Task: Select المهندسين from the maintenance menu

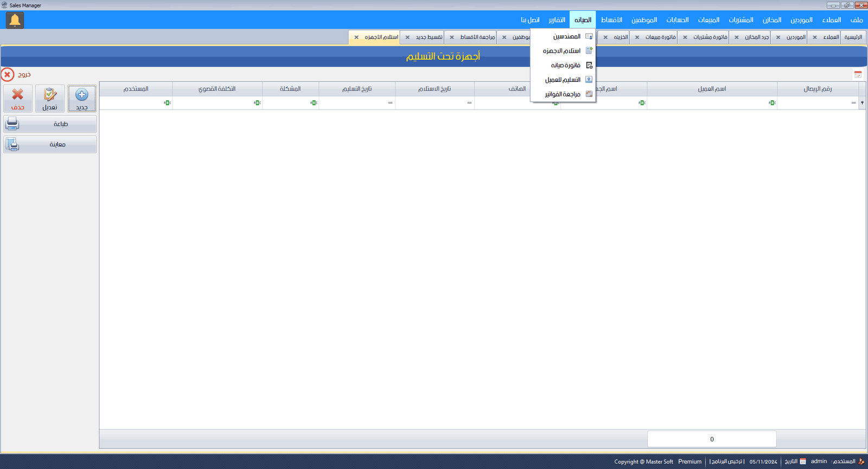Action: (x=566, y=36)
